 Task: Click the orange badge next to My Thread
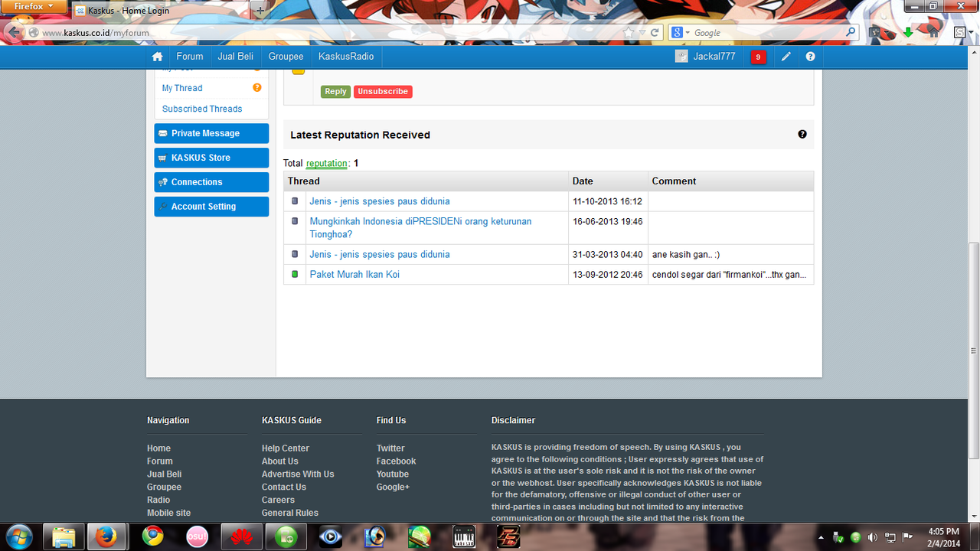[257, 87]
